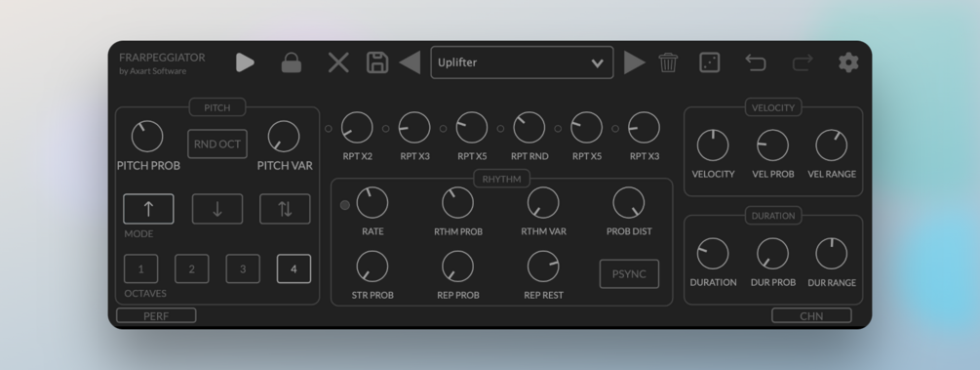Click the RTHM VAR knob
This screenshot has height=370, width=980.
coord(543,203)
